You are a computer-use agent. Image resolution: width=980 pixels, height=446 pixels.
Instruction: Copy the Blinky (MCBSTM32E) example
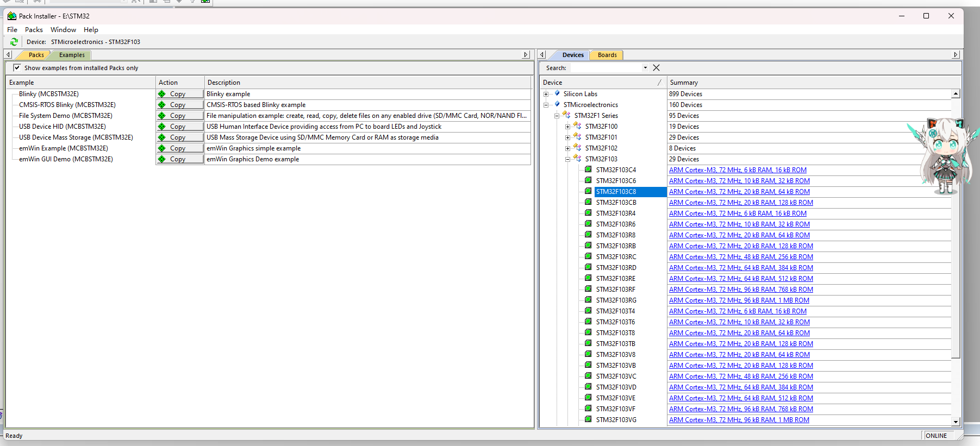[179, 94]
